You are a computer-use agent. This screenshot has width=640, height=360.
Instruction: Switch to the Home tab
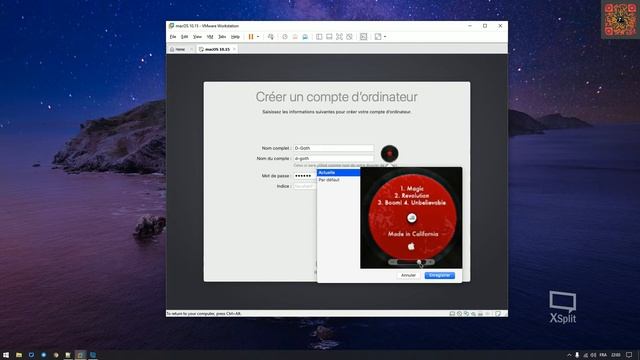[x=180, y=49]
